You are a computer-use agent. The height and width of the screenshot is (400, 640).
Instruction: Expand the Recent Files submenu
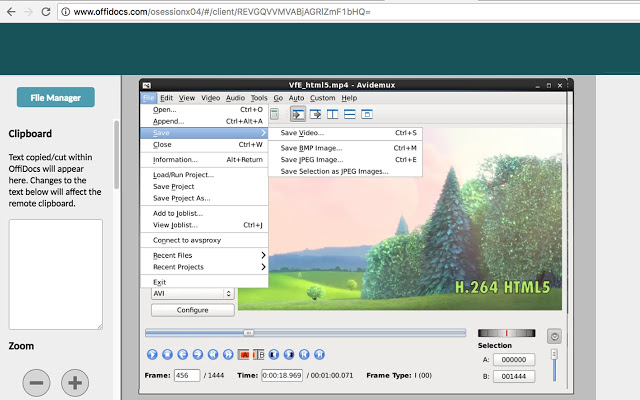click(x=263, y=255)
